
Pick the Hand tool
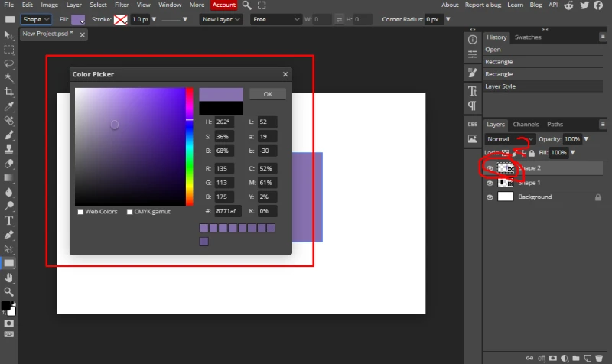[9, 277]
